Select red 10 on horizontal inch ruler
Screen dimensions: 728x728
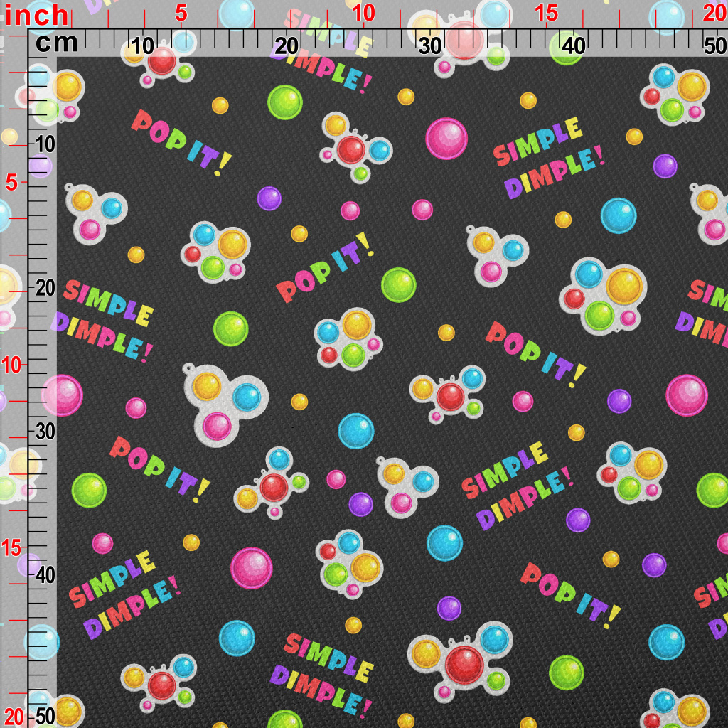(x=363, y=13)
